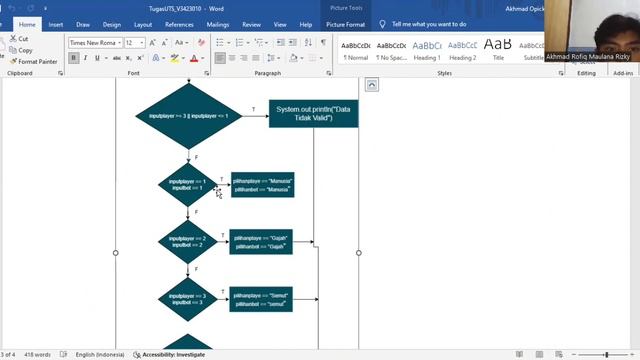
Task: Toggle bold formatting
Action: pos(74,58)
